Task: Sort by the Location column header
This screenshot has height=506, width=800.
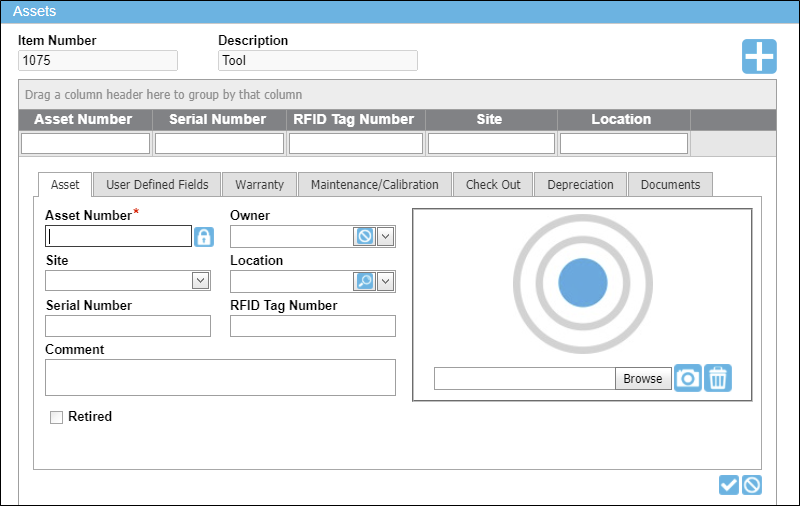Action: pos(624,119)
